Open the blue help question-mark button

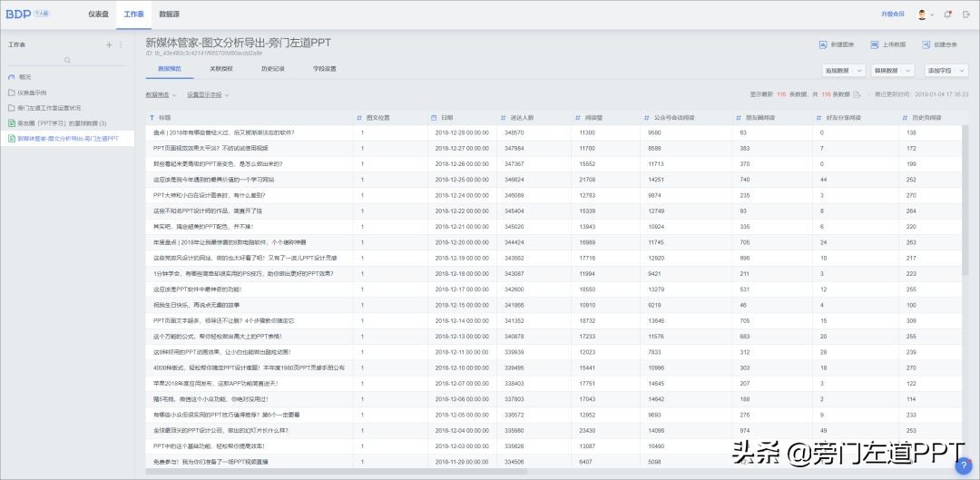964,465
